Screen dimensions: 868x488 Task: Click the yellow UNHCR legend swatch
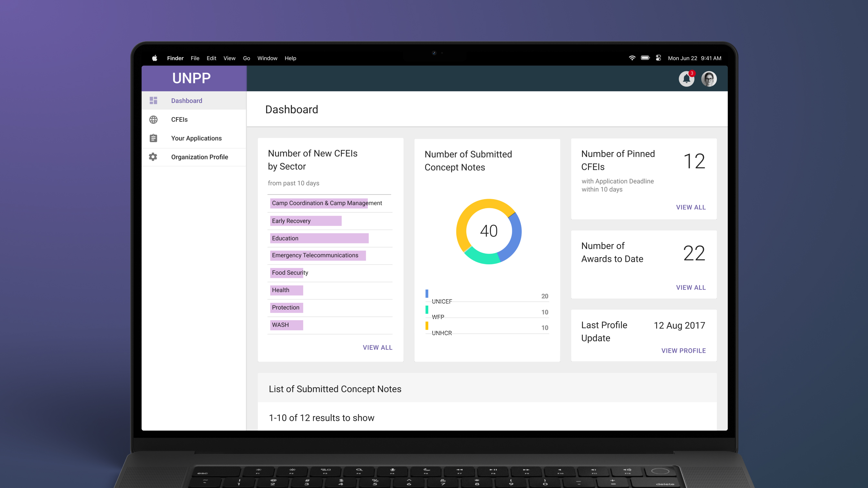[427, 326]
